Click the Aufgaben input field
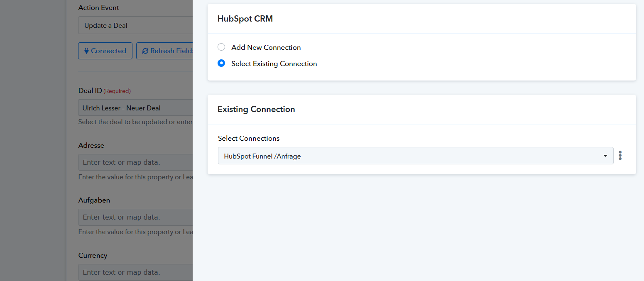The height and width of the screenshot is (281, 644). click(x=135, y=217)
